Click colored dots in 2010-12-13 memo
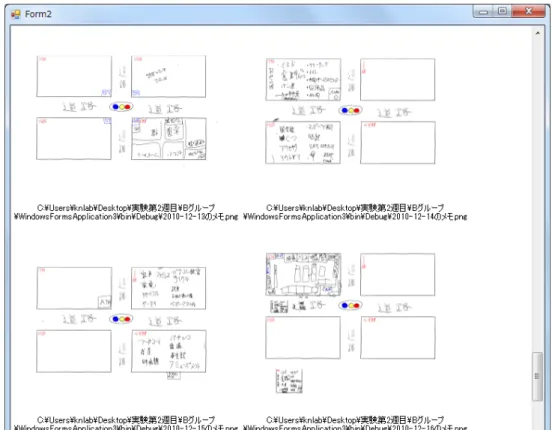The height and width of the screenshot is (430, 552). click(121, 107)
